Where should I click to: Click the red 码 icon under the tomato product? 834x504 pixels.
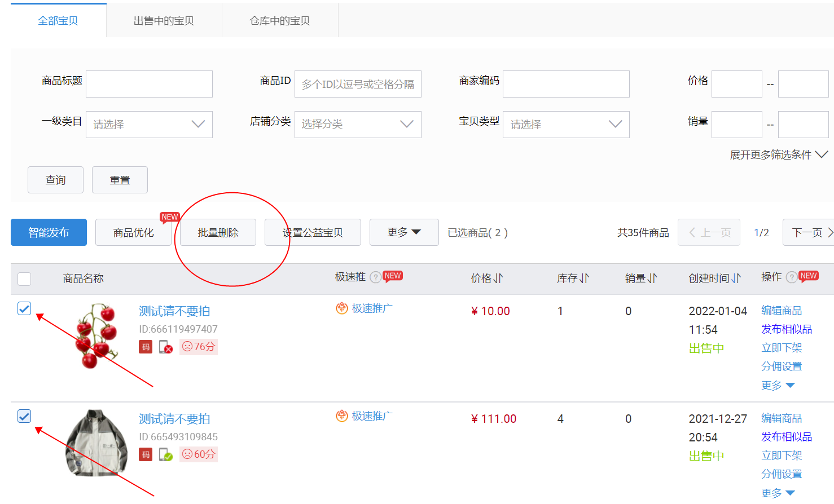click(146, 347)
